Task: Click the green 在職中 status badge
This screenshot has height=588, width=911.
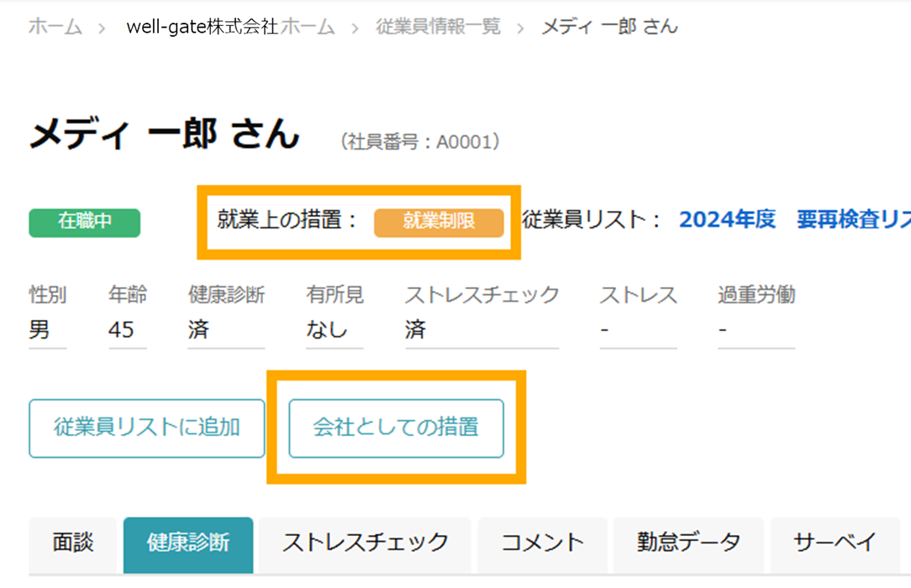Action: 85,223
